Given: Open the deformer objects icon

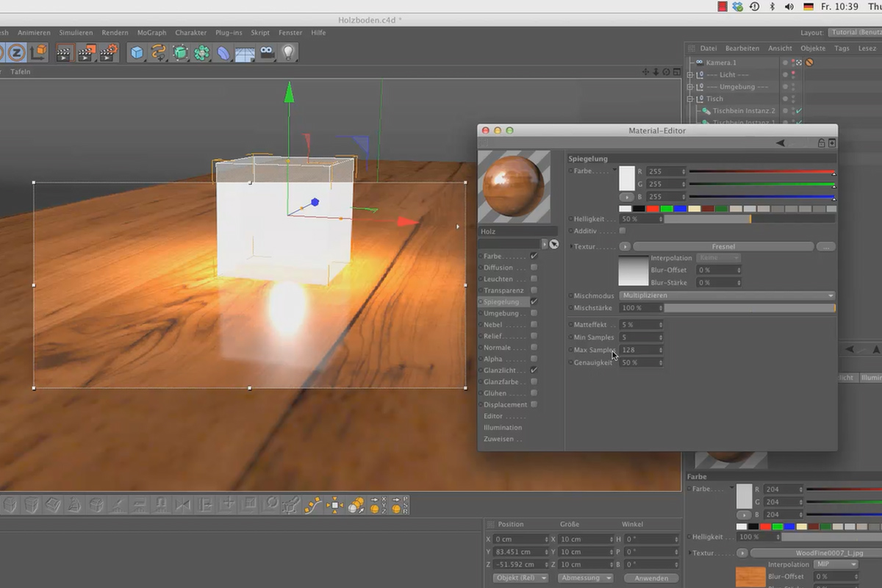Looking at the screenshot, I should coord(223,53).
